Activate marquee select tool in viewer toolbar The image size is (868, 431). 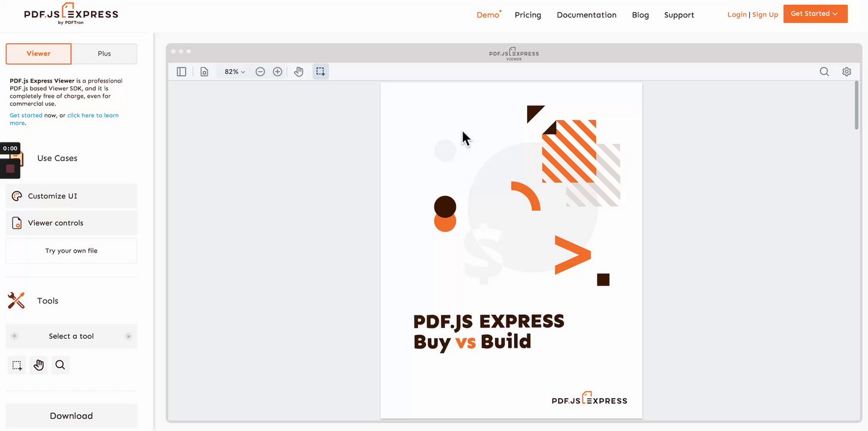pyautogui.click(x=320, y=72)
